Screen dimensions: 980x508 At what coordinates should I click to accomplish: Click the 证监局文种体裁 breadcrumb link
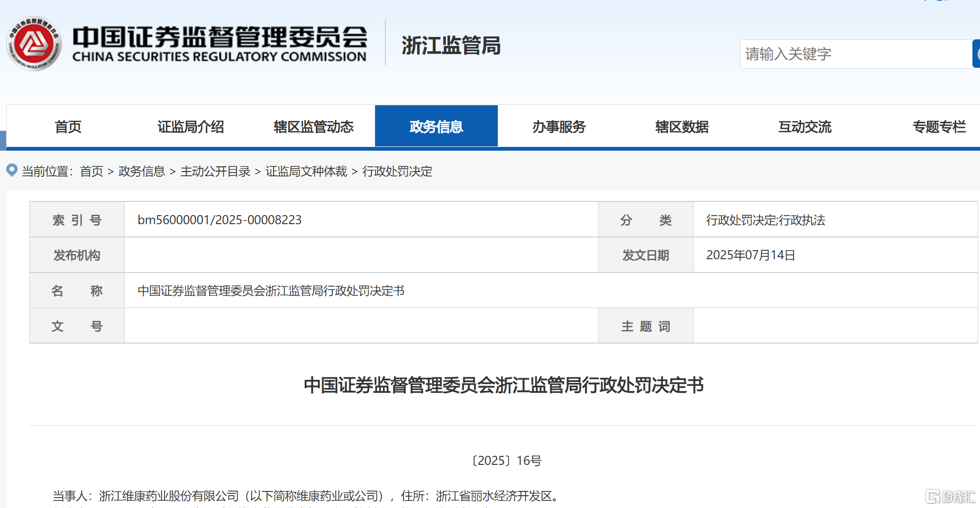(x=306, y=171)
